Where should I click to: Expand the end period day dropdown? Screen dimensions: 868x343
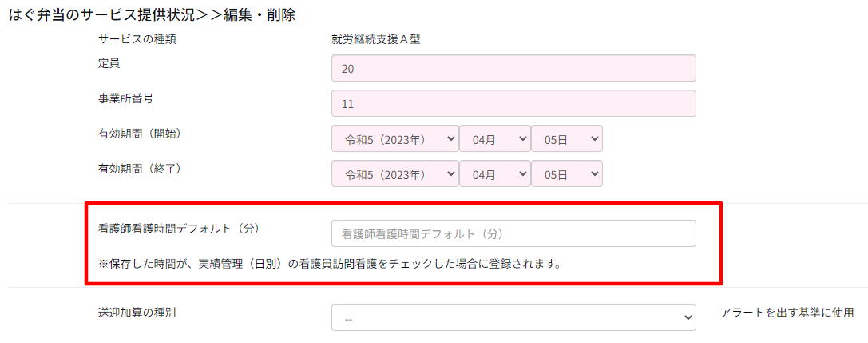(x=566, y=174)
